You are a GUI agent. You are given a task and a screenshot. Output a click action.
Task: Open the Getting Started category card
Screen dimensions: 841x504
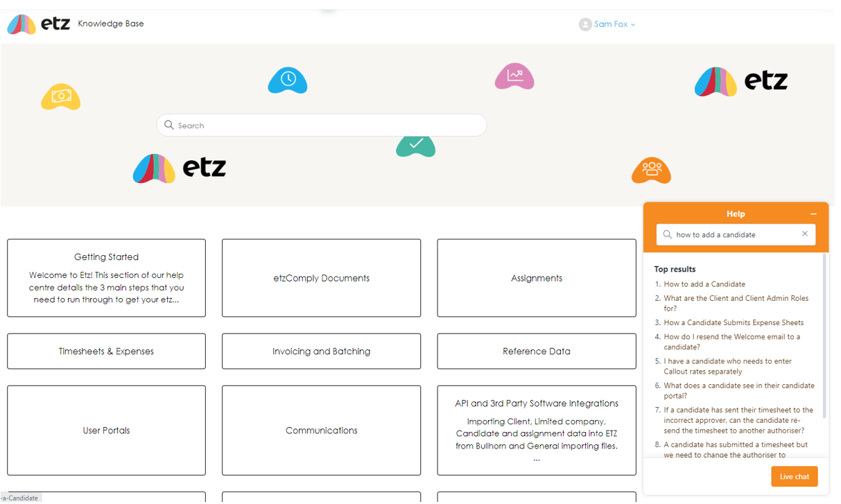point(106,278)
